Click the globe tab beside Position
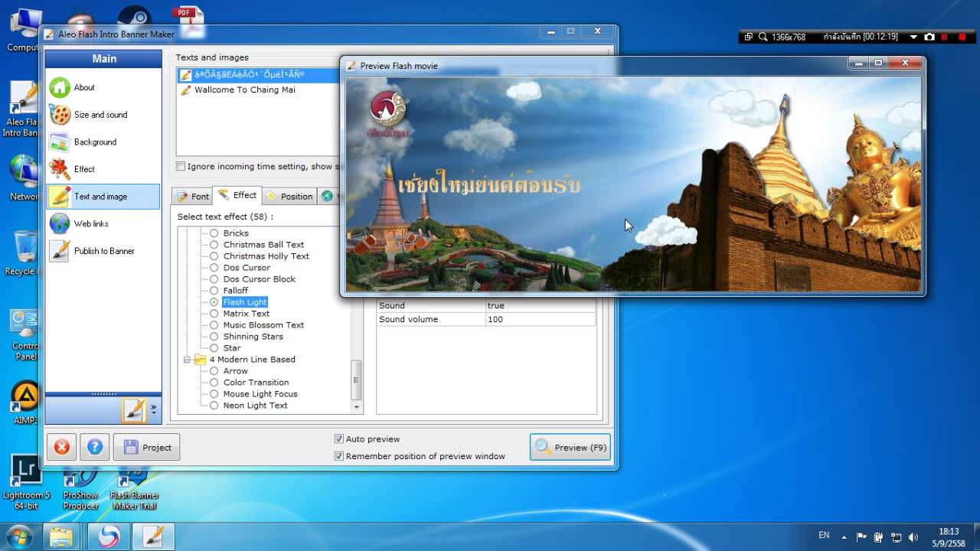The image size is (980, 551). (328, 196)
